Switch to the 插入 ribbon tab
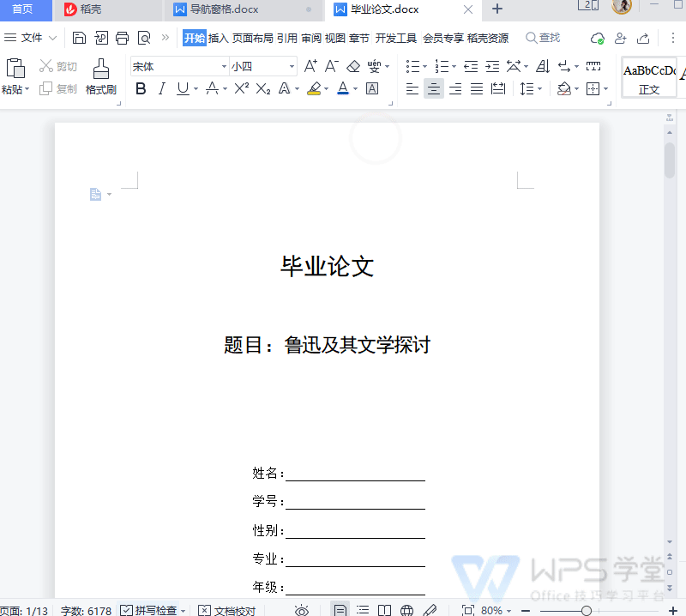Viewport: 686px width, 616px height. point(219,38)
